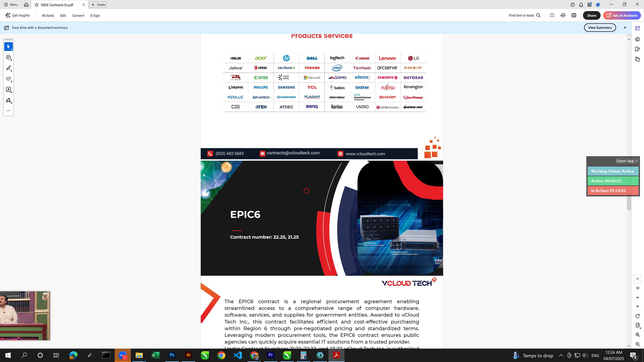Image resolution: width=644 pixels, height=362 pixels.
Task: Open the Menu hamburger
Action: pyautogui.click(x=11, y=5)
